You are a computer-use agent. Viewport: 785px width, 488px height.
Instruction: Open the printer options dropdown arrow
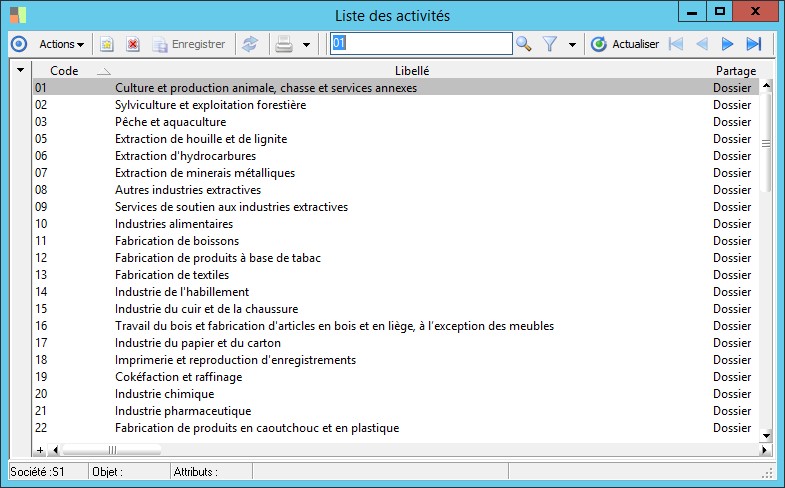306,45
